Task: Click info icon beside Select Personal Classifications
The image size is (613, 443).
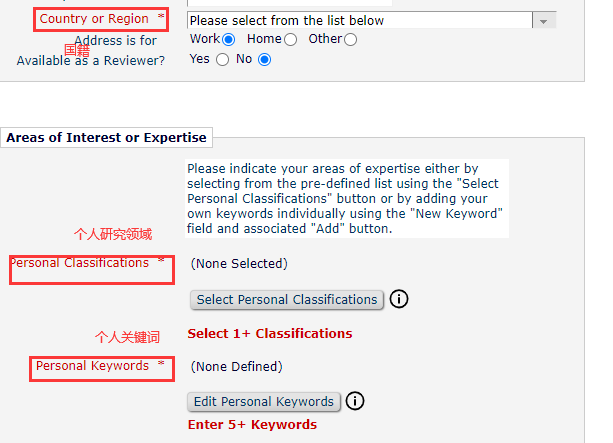Action: point(400,299)
